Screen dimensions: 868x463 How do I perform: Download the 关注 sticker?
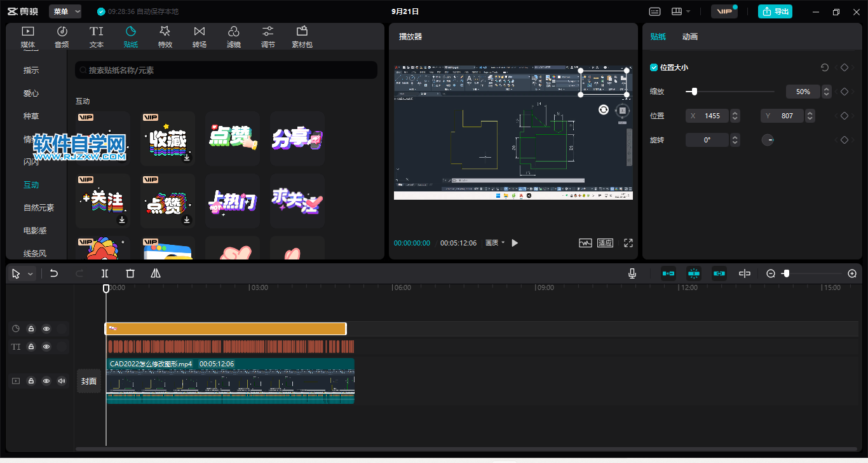pyautogui.click(x=122, y=220)
